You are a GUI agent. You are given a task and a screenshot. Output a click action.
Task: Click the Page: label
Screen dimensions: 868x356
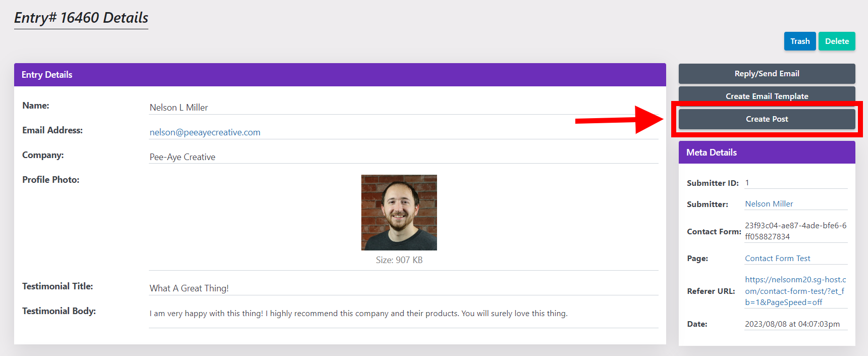[x=697, y=259]
